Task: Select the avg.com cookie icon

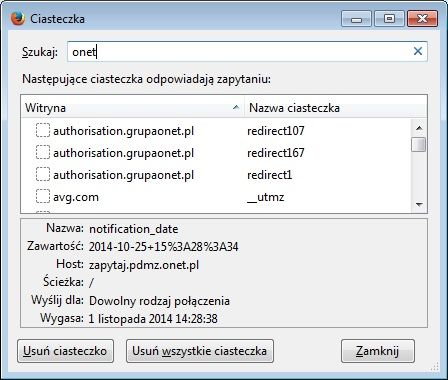Action: [43, 197]
